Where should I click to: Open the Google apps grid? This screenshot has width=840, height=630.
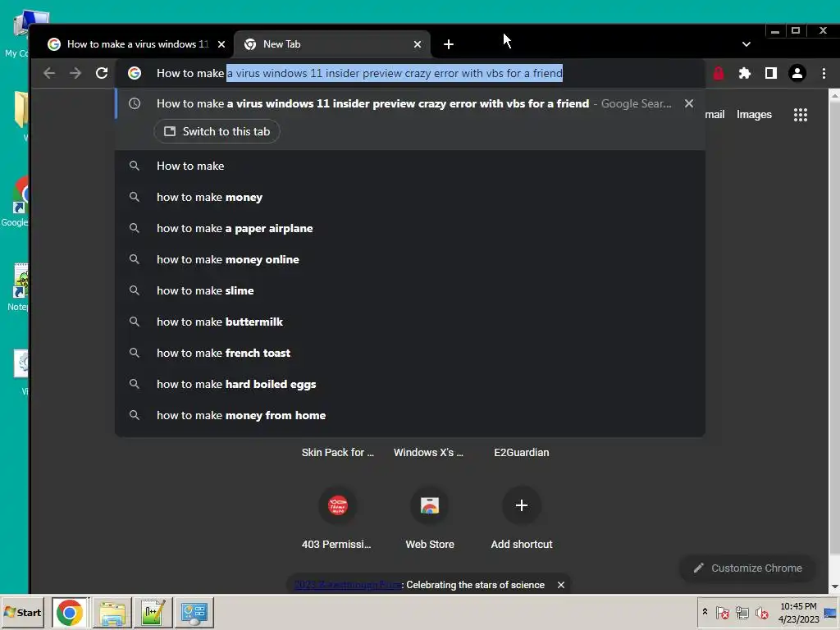click(x=801, y=115)
